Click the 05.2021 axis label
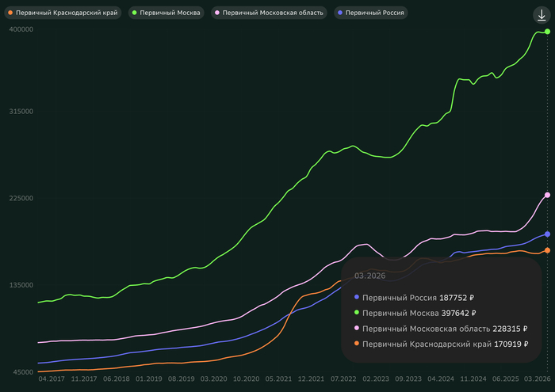 pos(278,379)
